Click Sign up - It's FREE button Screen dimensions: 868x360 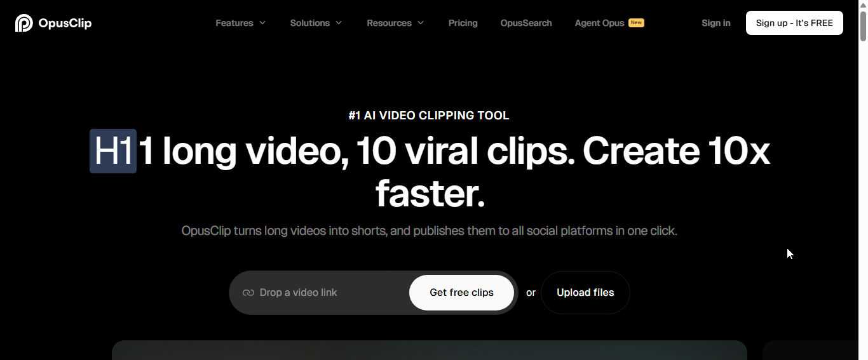point(794,23)
